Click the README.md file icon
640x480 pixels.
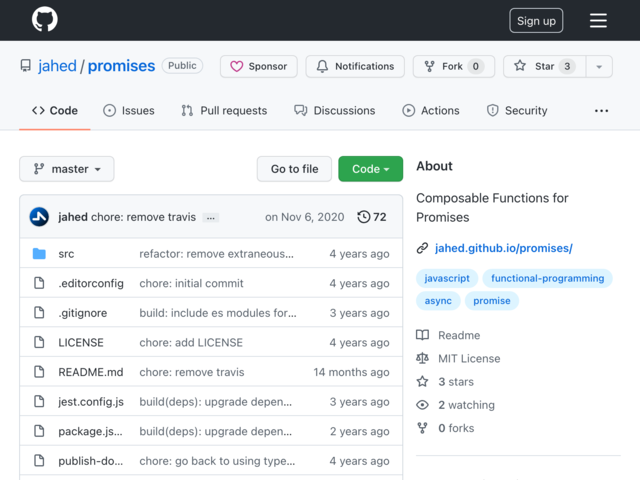(x=39, y=372)
